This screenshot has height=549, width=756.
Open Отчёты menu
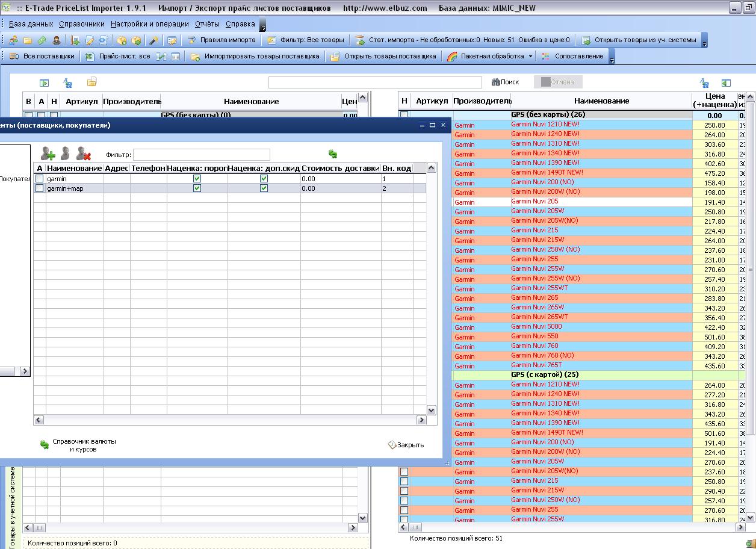pyautogui.click(x=207, y=24)
